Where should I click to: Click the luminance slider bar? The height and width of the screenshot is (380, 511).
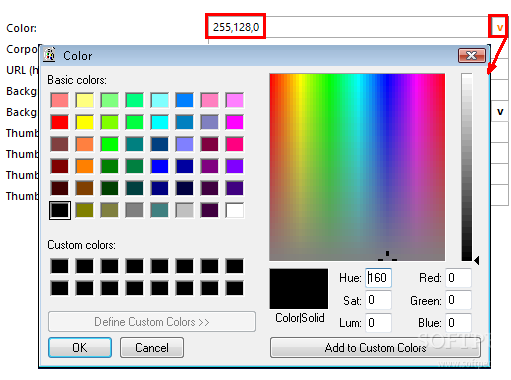click(x=467, y=167)
